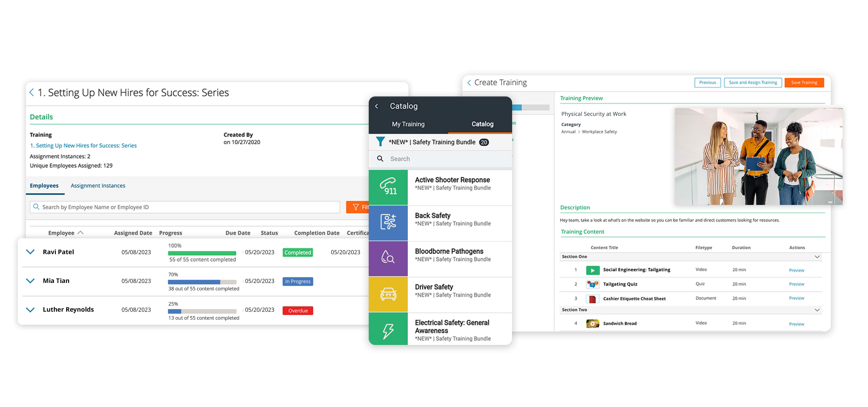Click Save and Assign Training button
868x407 pixels.
pyautogui.click(x=752, y=83)
